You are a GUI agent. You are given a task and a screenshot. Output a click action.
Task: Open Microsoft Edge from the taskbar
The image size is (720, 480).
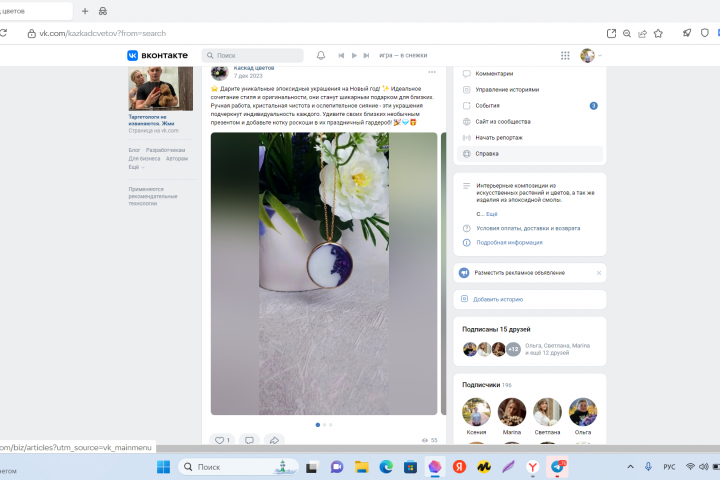(x=386, y=467)
